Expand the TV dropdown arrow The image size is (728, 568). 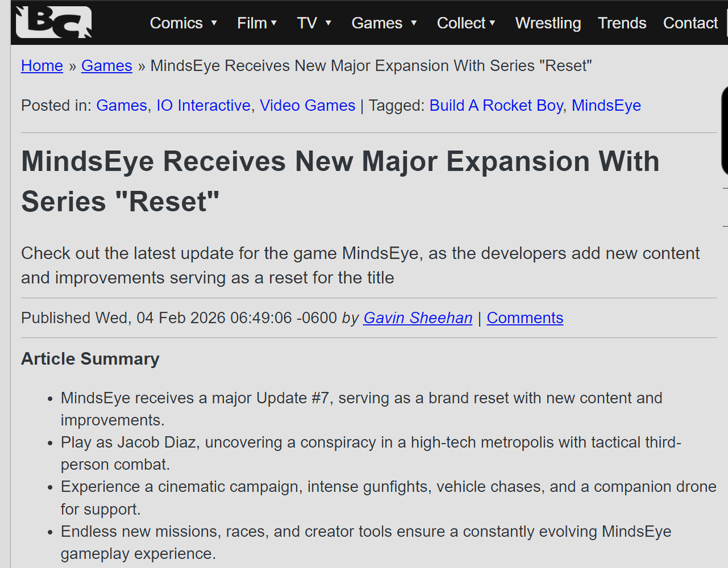(328, 23)
